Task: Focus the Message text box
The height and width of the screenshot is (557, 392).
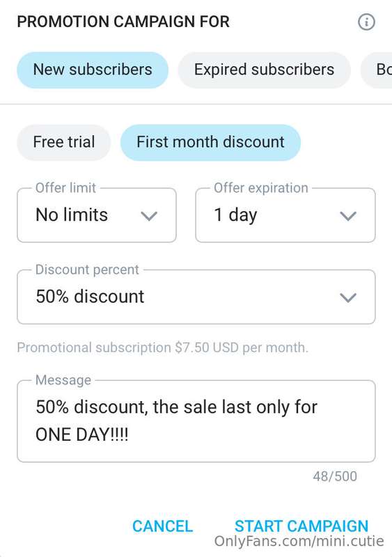Action: click(x=196, y=421)
